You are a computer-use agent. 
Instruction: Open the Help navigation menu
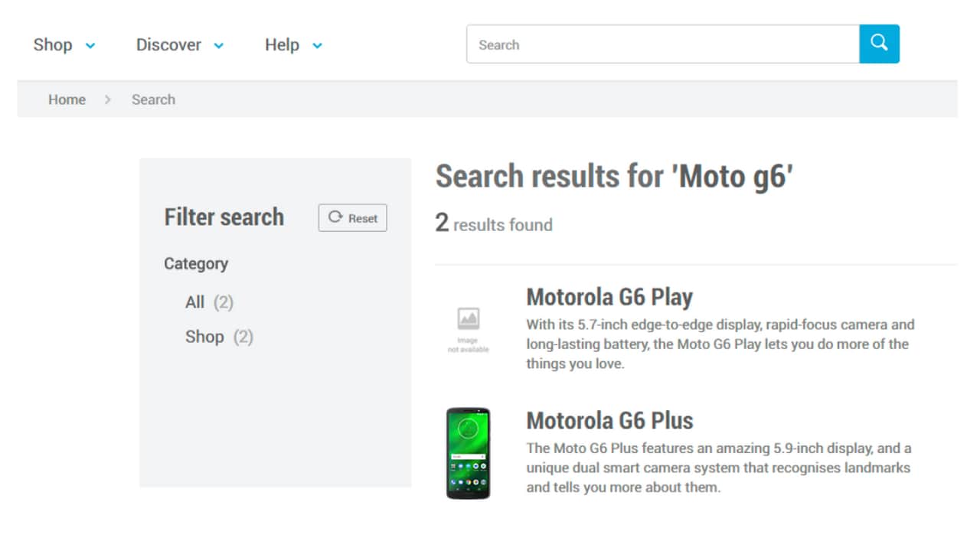click(x=282, y=45)
